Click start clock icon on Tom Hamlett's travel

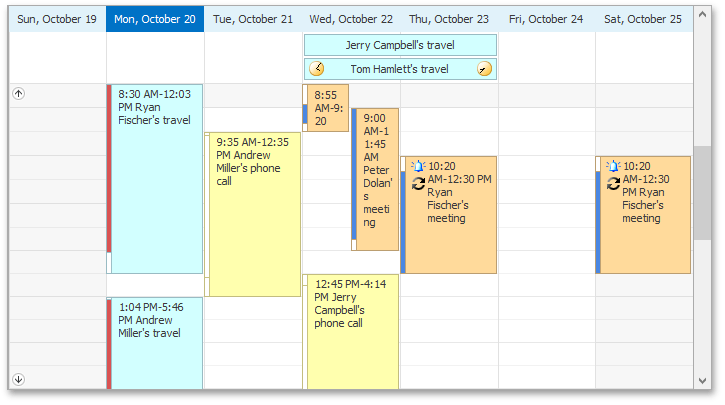pyautogui.click(x=317, y=69)
